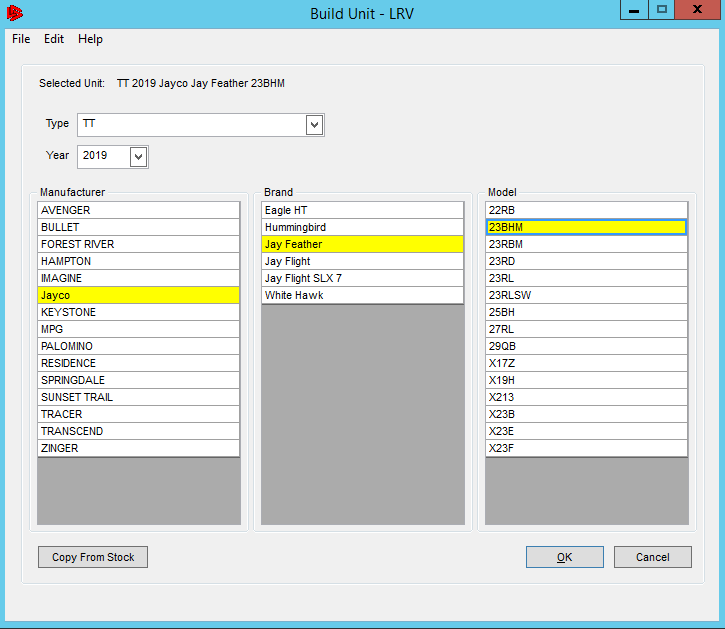This screenshot has height=629, width=725.
Task: Confirm with the OK button
Action: [565, 557]
